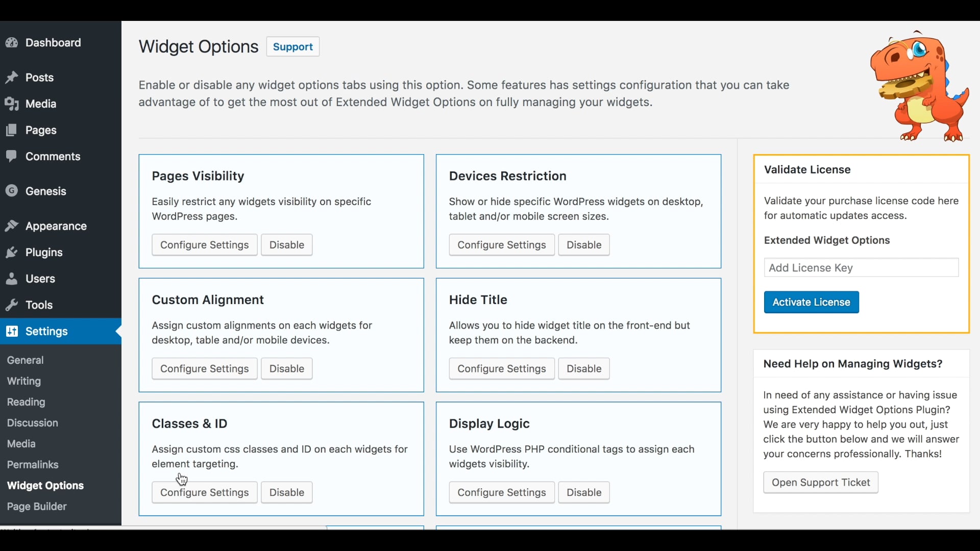Open the Dashboard via its dashboard icon

pyautogui.click(x=12, y=42)
